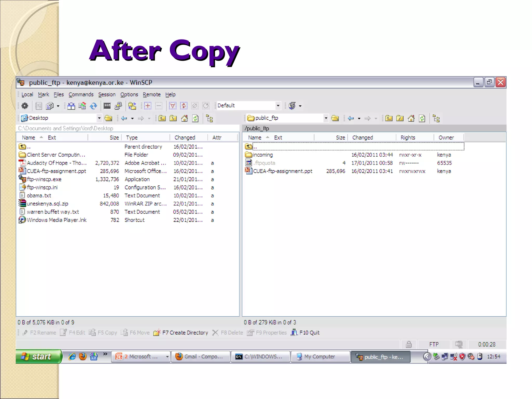The height and width of the screenshot is (399, 532).
Task: Refresh the local Desktop panel
Action: (195, 118)
